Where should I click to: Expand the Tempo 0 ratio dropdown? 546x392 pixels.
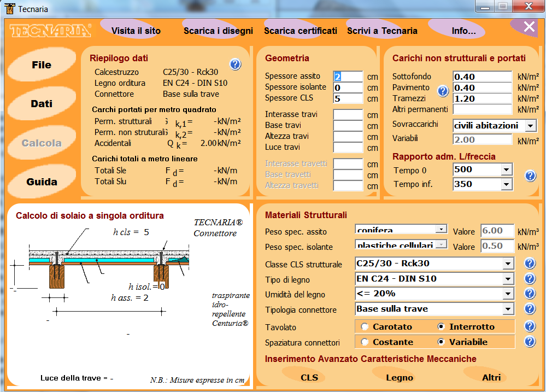tap(507, 169)
